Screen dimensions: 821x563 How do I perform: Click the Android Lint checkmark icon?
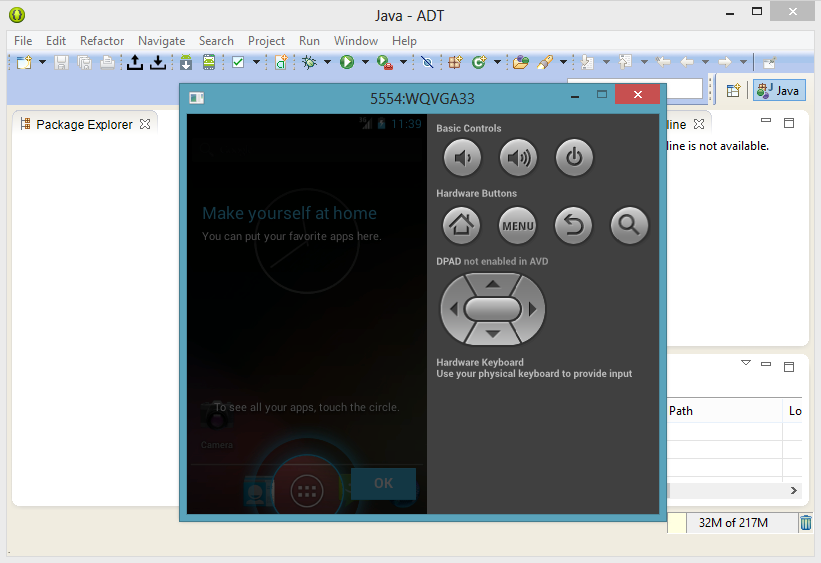coord(238,62)
